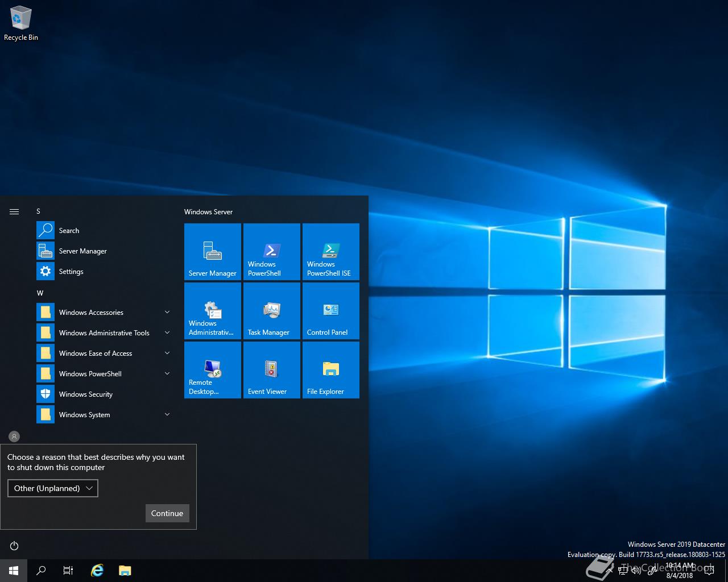The width and height of the screenshot is (728, 582).
Task: Open the Event Viewer tile
Action: 272,370
